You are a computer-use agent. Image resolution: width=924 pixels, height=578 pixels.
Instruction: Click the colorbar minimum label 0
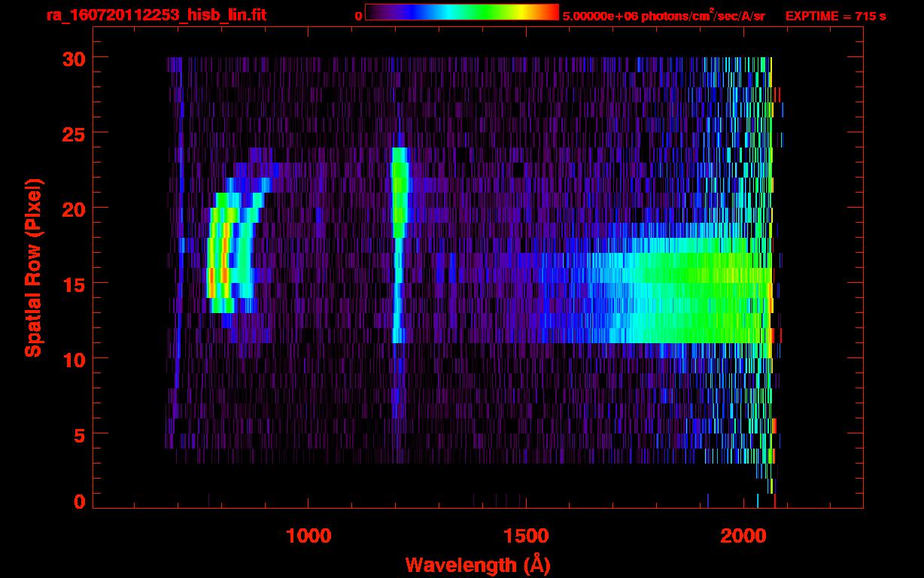coord(358,16)
